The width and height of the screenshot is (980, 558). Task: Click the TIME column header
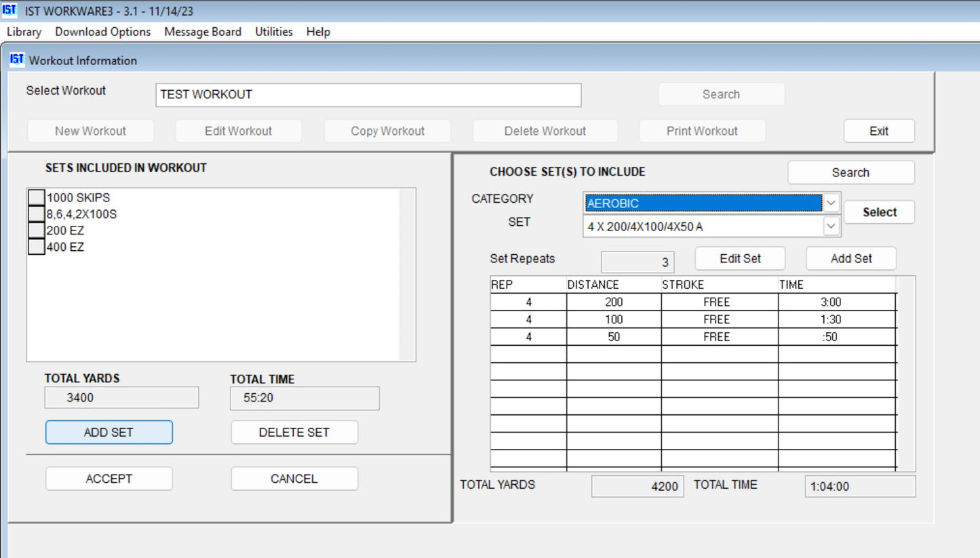[837, 285]
